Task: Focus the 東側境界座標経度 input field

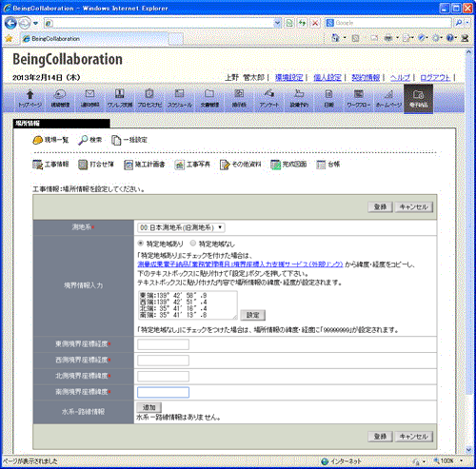Action: [163, 344]
